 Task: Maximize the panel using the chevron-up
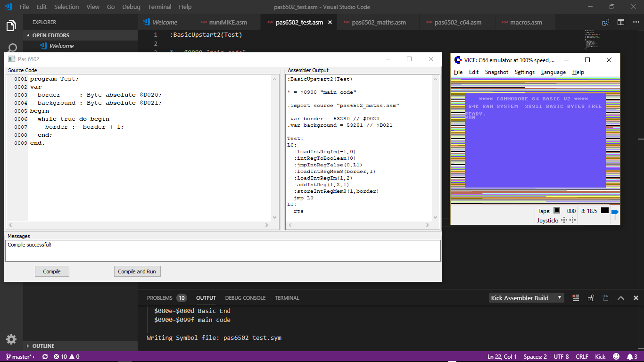[621, 298]
